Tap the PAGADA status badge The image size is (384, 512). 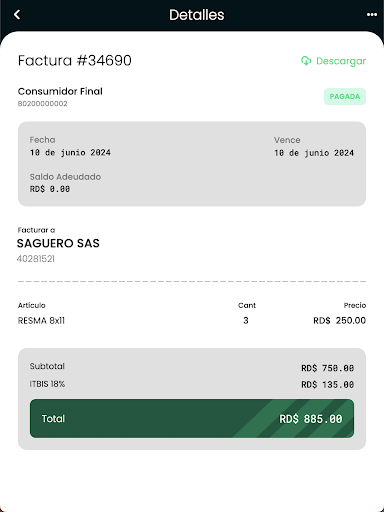tap(345, 96)
